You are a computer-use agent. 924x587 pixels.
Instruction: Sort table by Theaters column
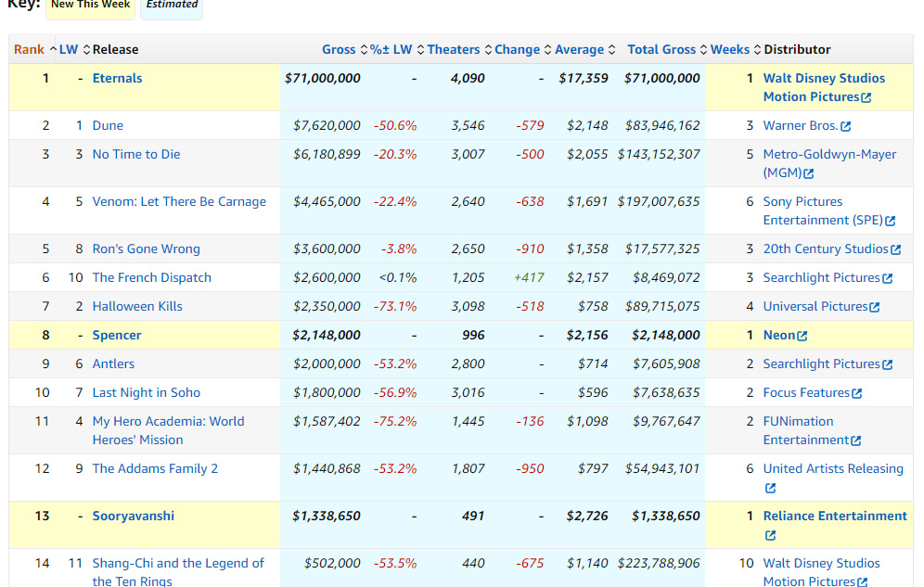pyautogui.click(x=459, y=49)
